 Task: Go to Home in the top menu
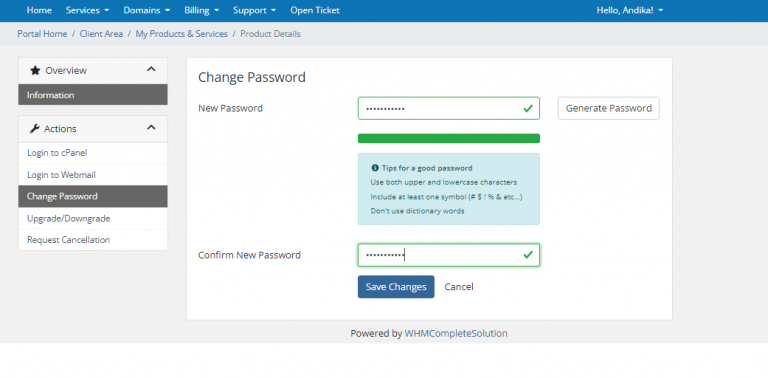[39, 10]
